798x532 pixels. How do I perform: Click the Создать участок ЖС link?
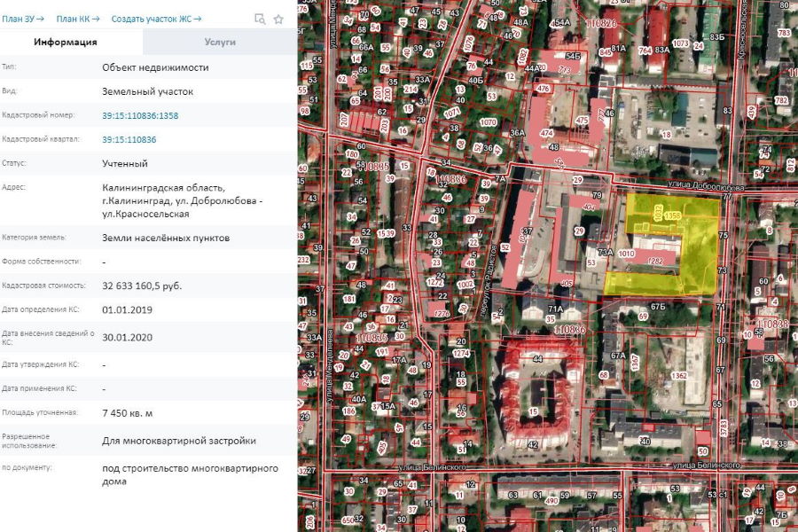click(156, 19)
